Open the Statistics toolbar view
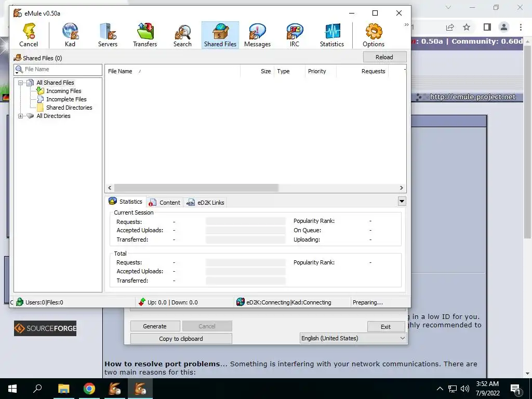This screenshot has height=399, width=532. [x=332, y=35]
